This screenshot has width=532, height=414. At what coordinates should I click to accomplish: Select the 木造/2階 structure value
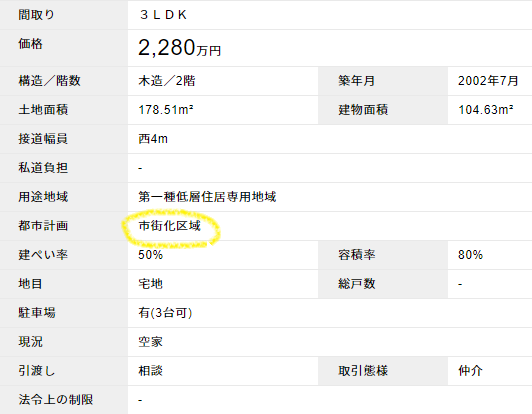(x=167, y=81)
